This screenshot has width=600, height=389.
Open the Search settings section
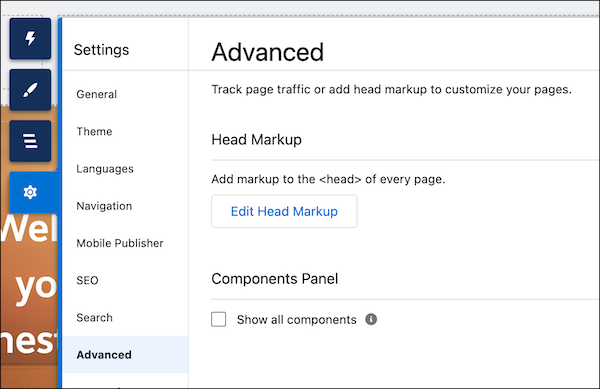click(126, 317)
